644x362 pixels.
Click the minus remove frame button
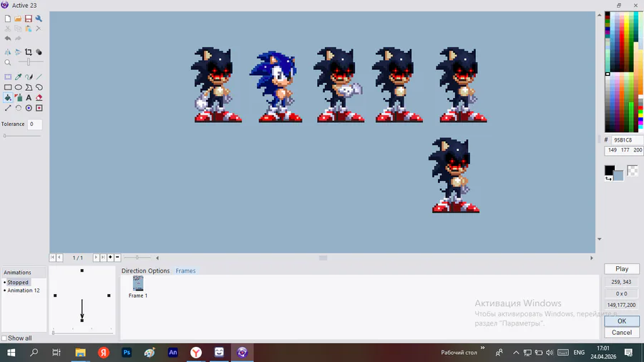pos(117,258)
